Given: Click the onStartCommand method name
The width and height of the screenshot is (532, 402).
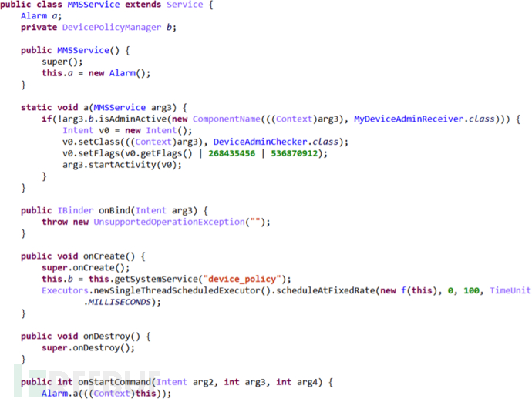Looking at the screenshot, I should click(115, 382).
